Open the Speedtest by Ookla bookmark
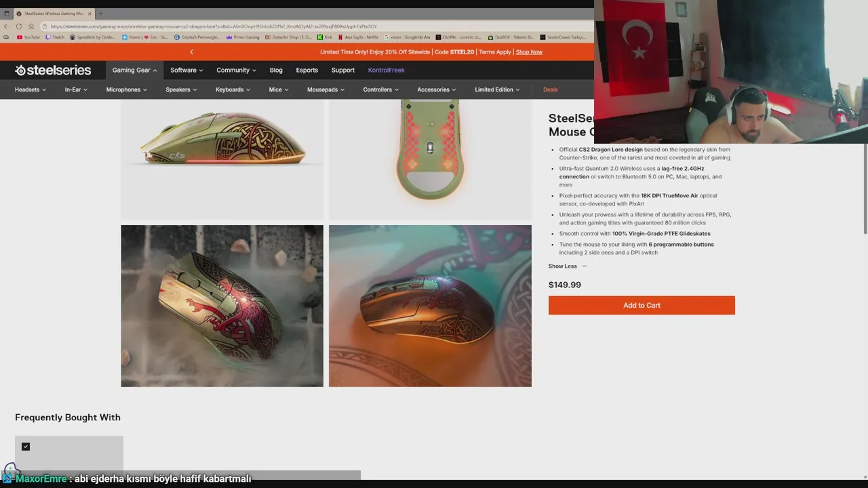 click(x=93, y=37)
